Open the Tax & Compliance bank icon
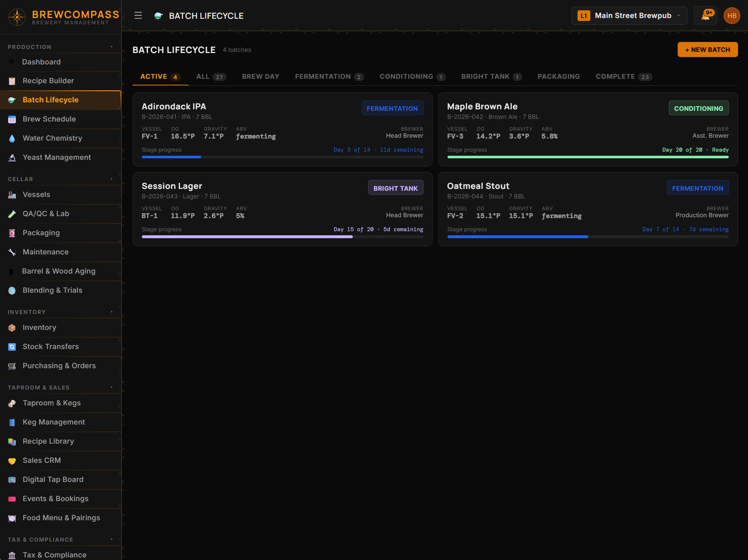Image resolution: width=748 pixels, height=560 pixels. (x=12, y=555)
